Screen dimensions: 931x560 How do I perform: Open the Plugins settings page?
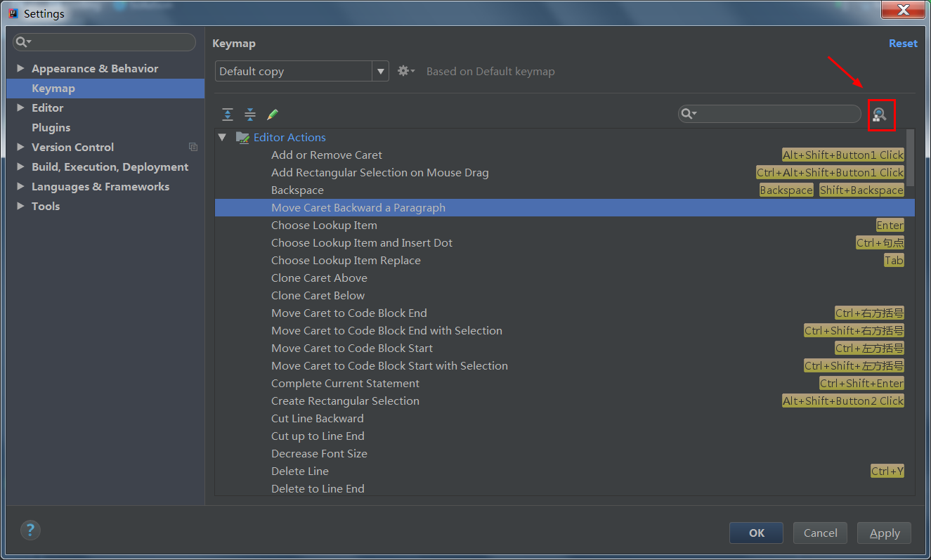click(51, 127)
